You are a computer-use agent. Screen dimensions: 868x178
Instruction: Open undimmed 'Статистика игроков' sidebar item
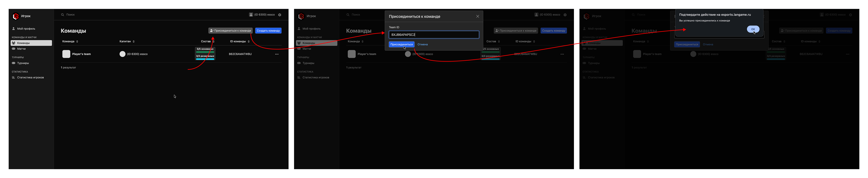pos(30,78)
